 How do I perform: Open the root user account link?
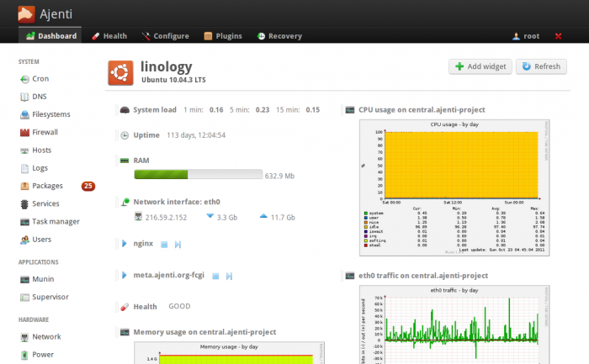(526, 36)
